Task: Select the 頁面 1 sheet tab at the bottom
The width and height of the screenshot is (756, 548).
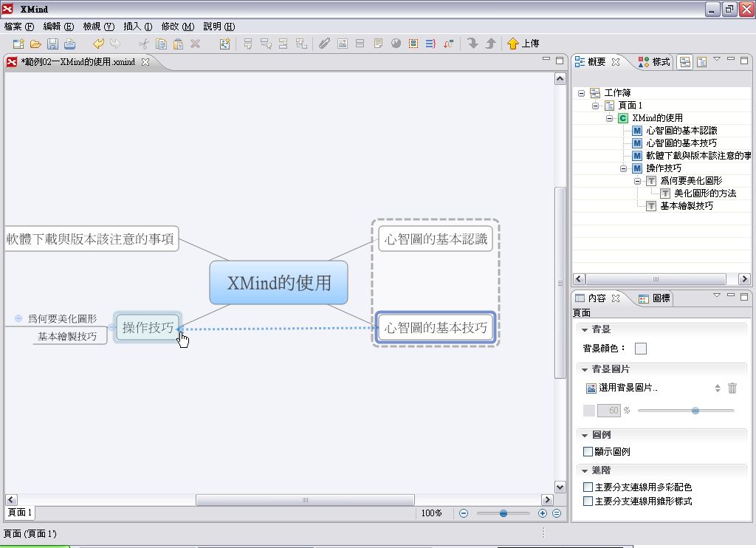Action: point(20,513)
